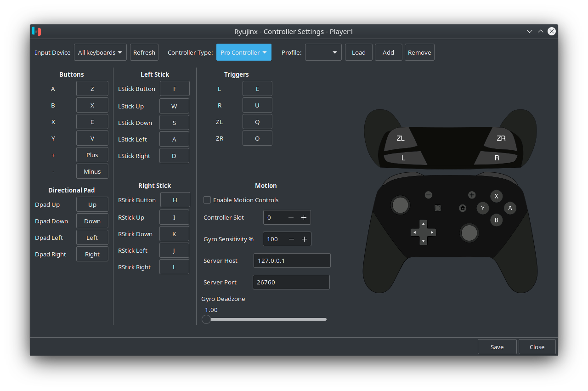Save the controller settings
This screenshot has width=588, height=391.
pos(497,346)
